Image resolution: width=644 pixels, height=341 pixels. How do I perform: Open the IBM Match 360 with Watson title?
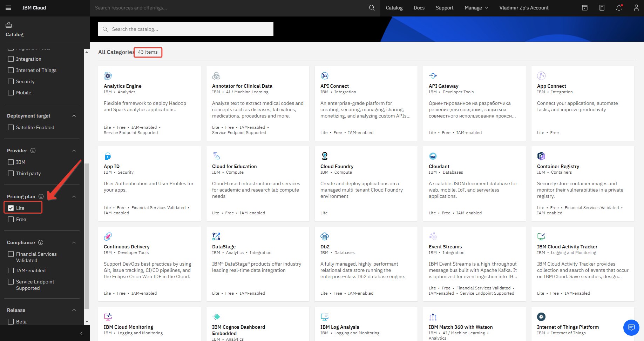(461, 327)
